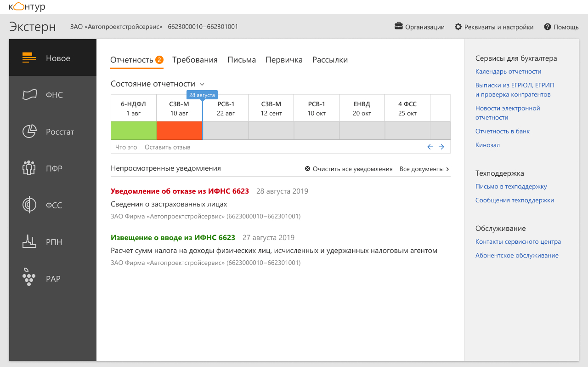Screen dimensions: 588x367
Task: Open Извещение о вводе из ИФНС 6623
Action: coord(173,238)
